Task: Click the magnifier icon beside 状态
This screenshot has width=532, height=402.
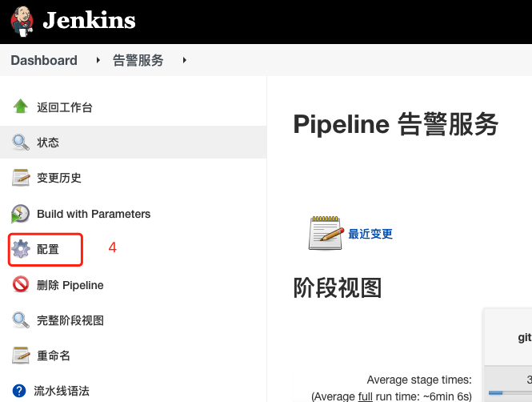Action: (21, 143)
